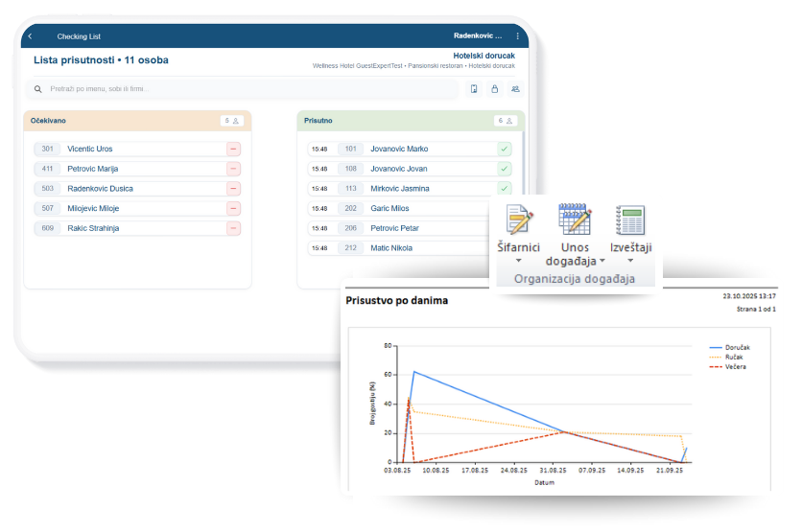Toggle the minus button for Rakic Strahinja
This screenshot has height=532, width=802.
pos(233,228)
